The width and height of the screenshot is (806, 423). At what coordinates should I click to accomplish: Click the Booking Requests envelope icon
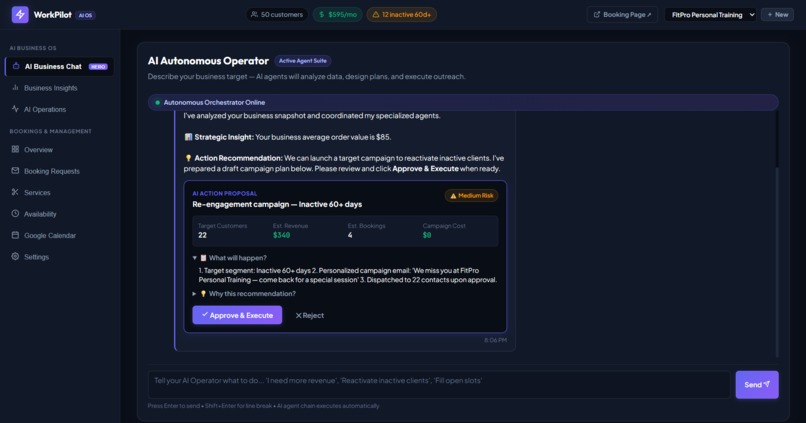(15, 171)
